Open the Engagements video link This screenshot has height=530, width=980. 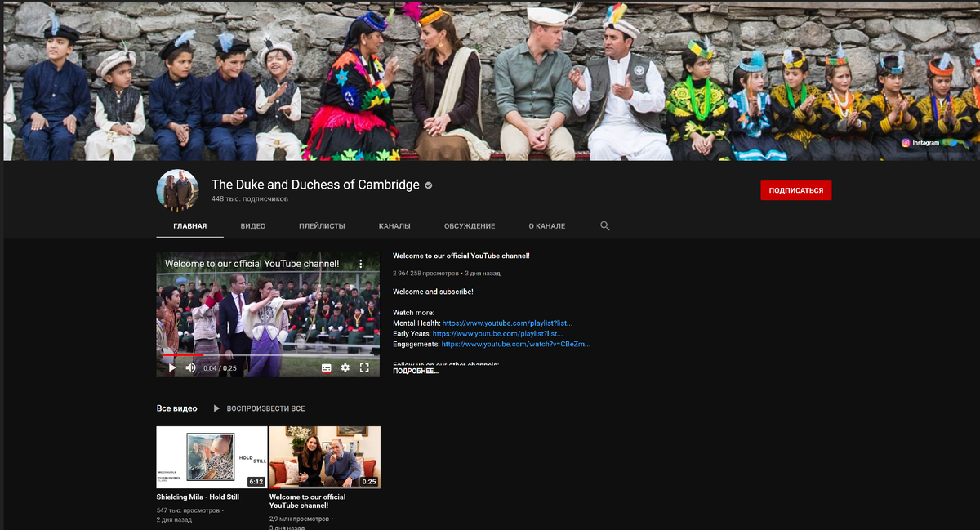(515, 344)
